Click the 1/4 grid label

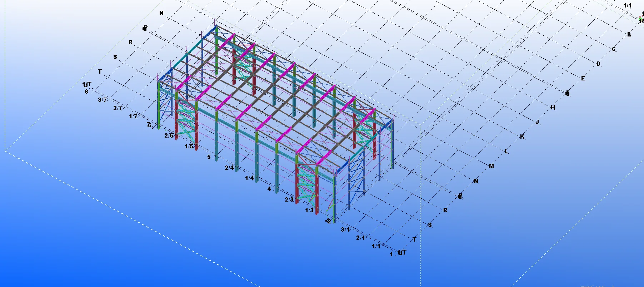(249, 178)
